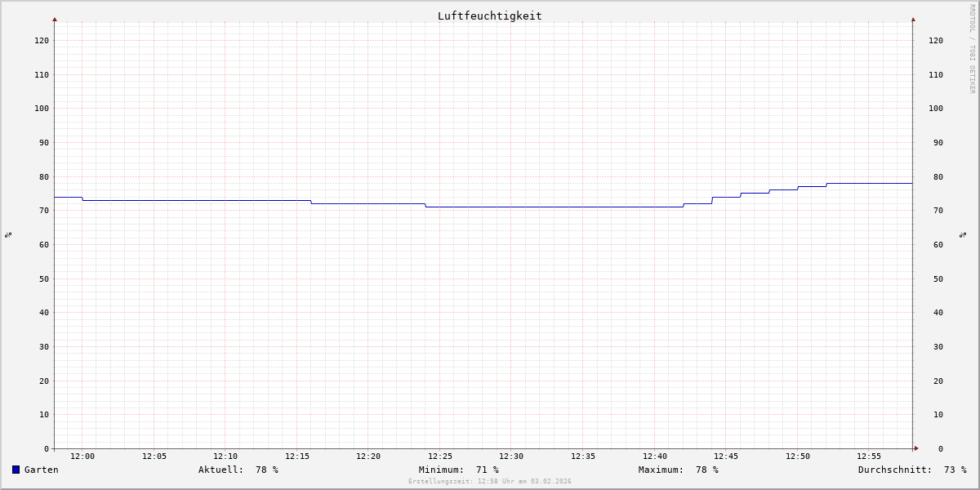Click the 12:25 time axis label
This screenshot has width=980, height=490.
click(440, 457)
